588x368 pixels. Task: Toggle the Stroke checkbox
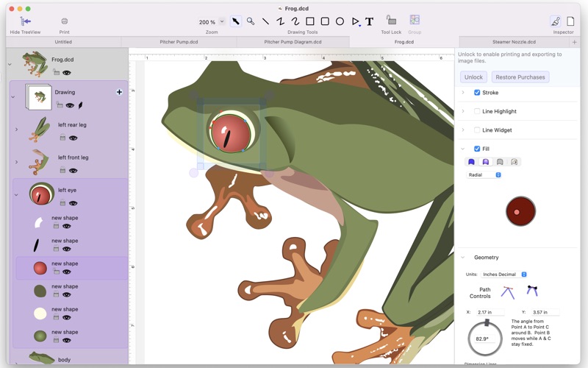477,93
